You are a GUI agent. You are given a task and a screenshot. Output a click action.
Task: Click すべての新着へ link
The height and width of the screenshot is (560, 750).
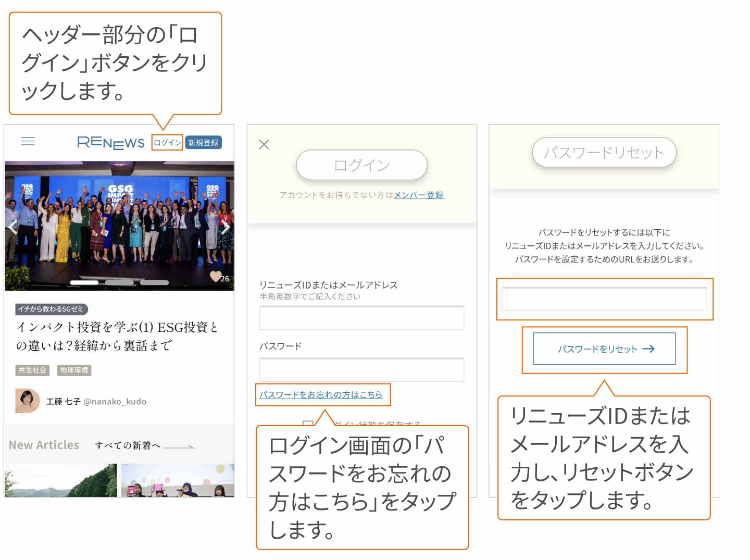pos(144,445)
